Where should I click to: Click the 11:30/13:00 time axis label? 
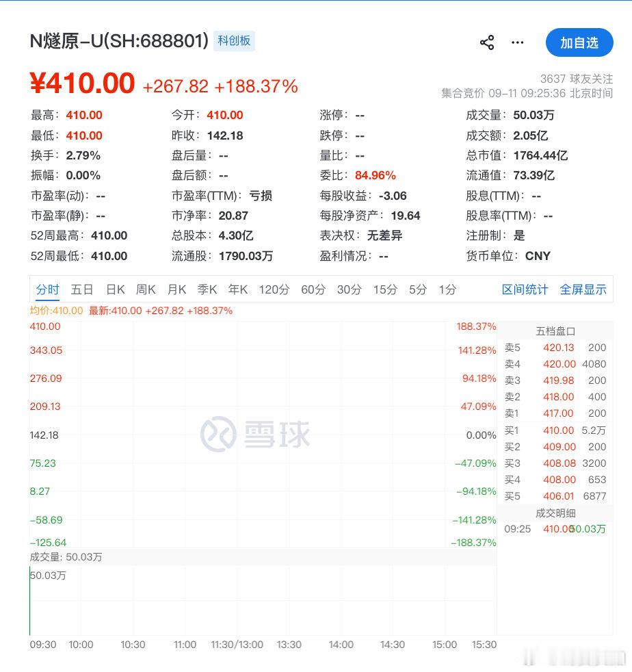[x=237, y=645]
